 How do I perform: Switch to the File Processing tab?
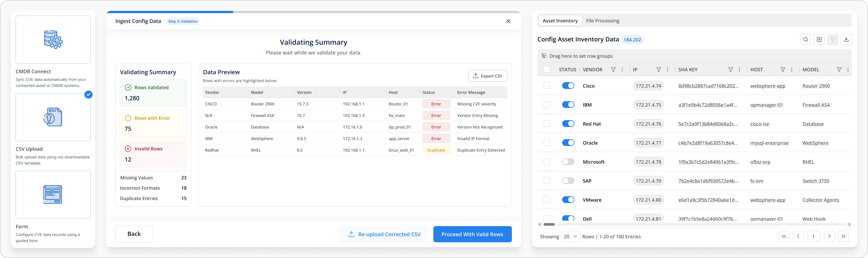[x=603, y=21]
